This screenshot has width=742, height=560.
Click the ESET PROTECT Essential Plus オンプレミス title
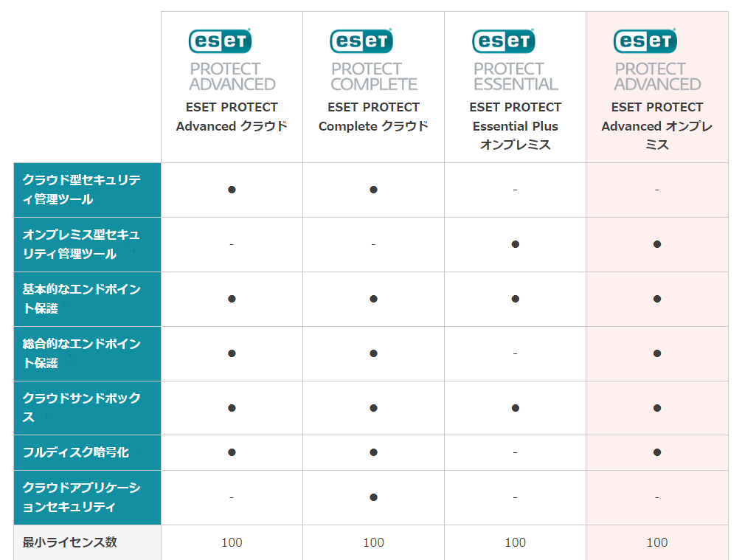[x=516, y=126]
